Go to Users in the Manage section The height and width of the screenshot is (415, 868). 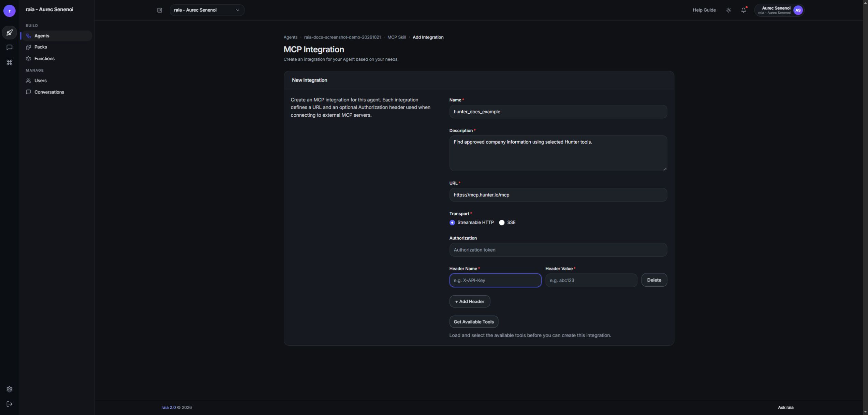(x=57, y=81)
